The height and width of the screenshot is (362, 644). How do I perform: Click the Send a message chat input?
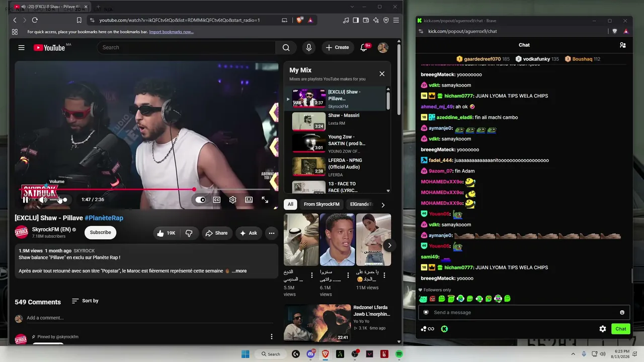point(524,312)
